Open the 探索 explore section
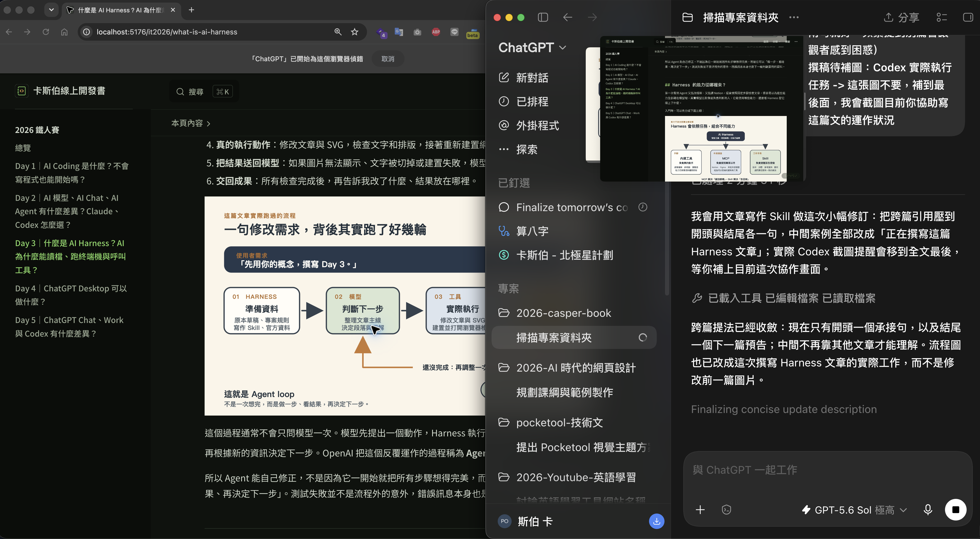This screenshot has height=539, width=980. [518, 149]
